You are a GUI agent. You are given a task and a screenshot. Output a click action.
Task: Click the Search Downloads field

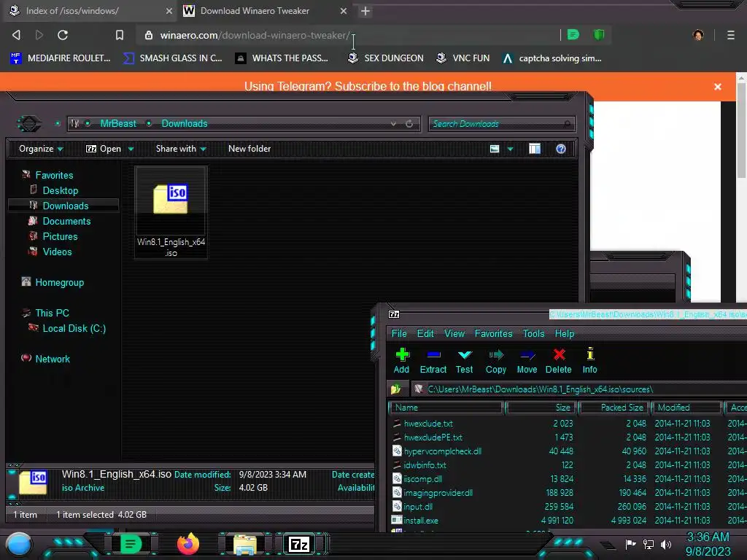pos(501,124)
